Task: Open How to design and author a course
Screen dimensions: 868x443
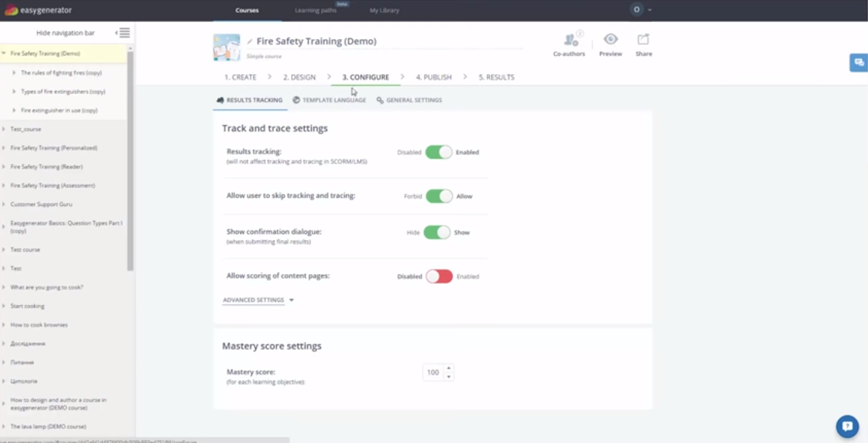Action: pos(59,404)
